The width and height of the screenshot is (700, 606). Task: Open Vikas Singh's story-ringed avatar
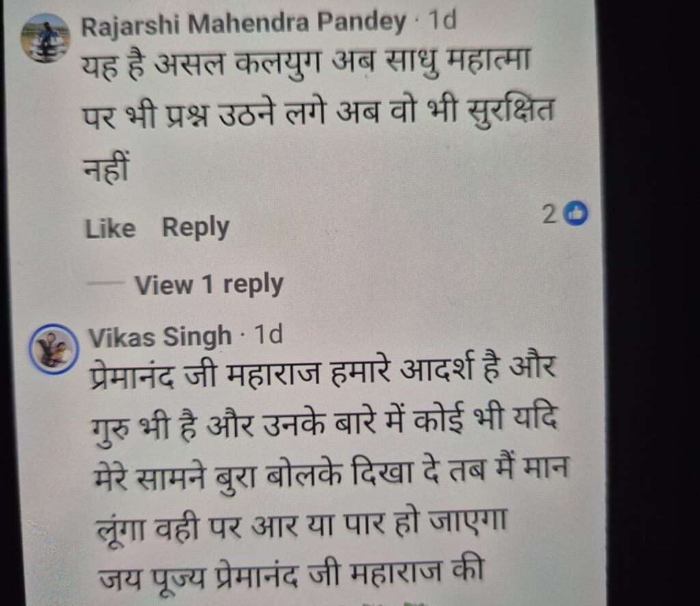point(54,348)
